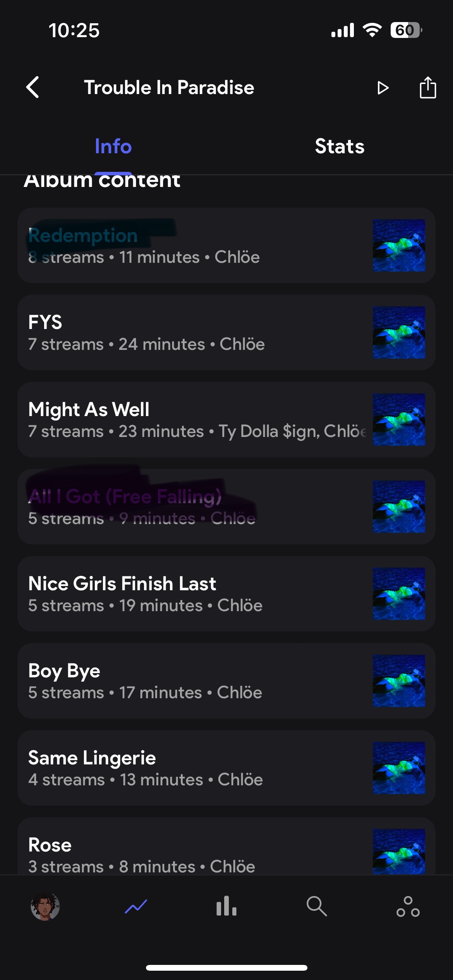453x980 pixels.
Task: Tap the search magnifier icon
Action: point(317,906)
